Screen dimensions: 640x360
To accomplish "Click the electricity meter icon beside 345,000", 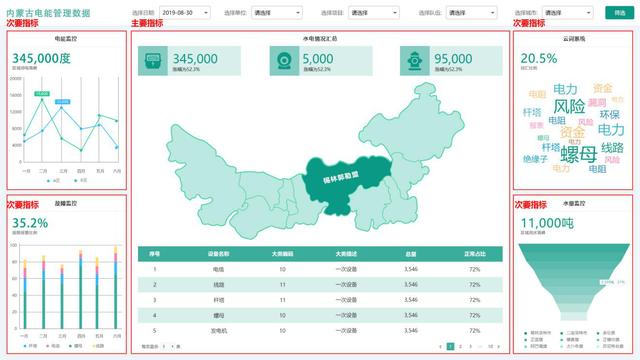I will [x=153, y=61].
